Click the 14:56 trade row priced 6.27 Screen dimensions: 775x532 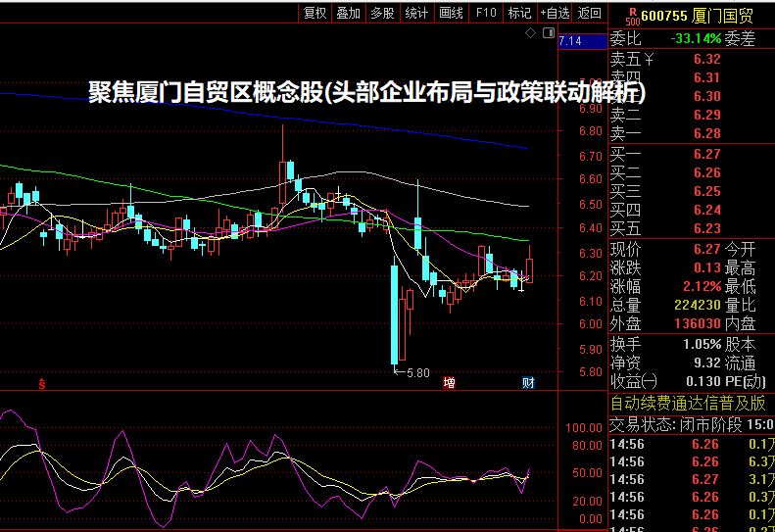point(692,480)
